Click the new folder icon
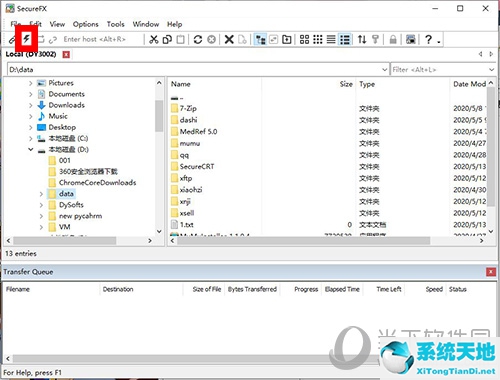 (287, 39)
